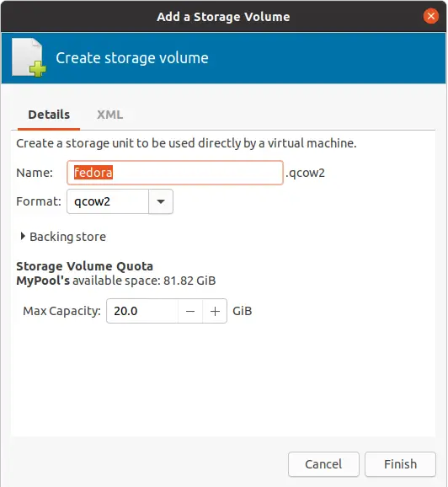Click the Add a Storage Volume title bar
The height and width of the screenshot is (487, 448).
point(223,17)
